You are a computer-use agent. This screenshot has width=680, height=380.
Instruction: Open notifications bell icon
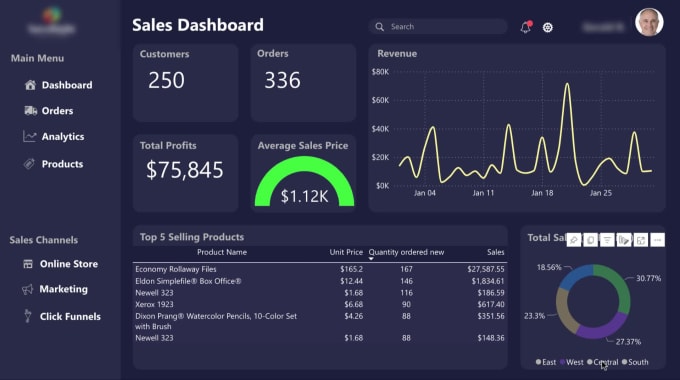click(526, 27)
